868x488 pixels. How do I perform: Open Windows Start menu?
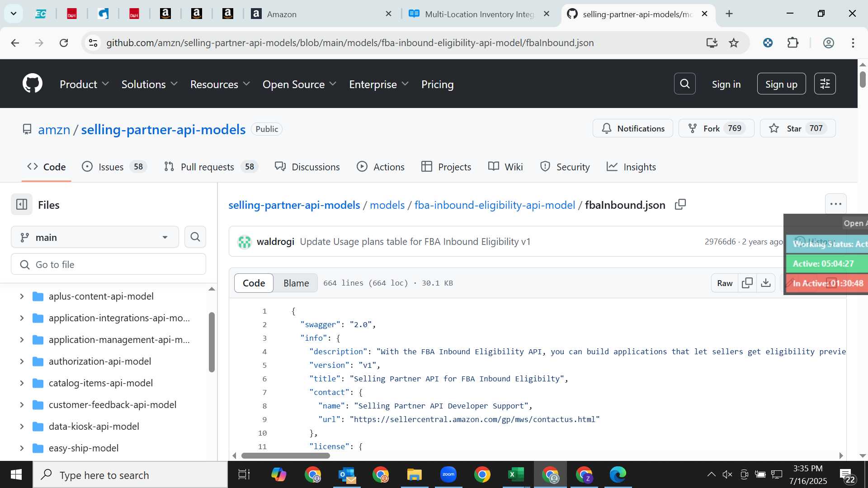click(16, 475)
